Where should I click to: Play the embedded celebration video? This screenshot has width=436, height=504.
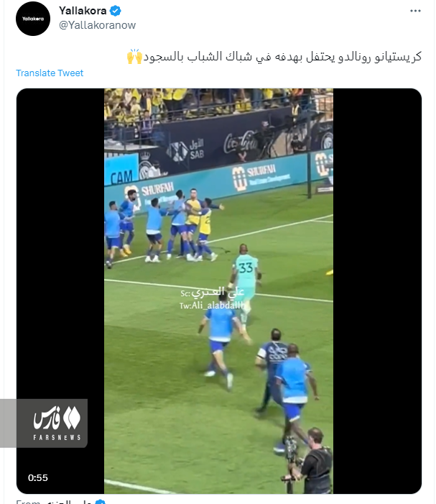(x=218, y=291)
